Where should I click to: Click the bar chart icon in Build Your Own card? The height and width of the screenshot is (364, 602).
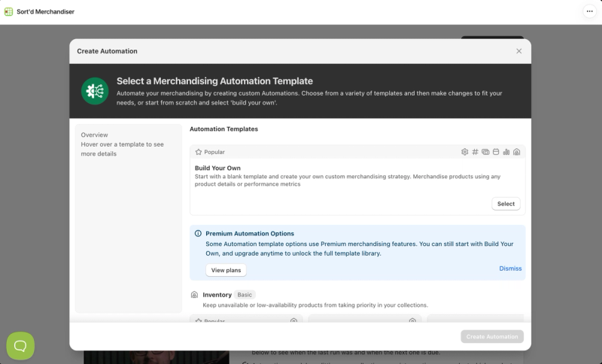506,152
